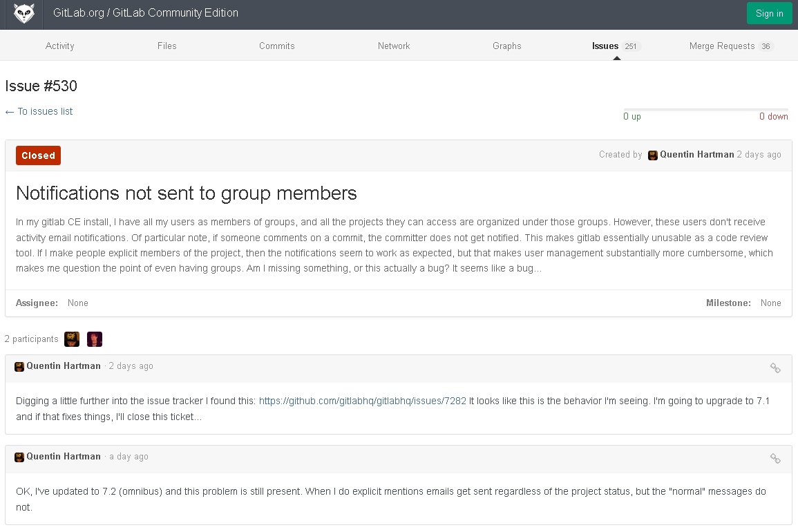Open author name in the a day ago comment
Image resolution: width=798 pixels, height=532 pixels.
coord(64,457)
